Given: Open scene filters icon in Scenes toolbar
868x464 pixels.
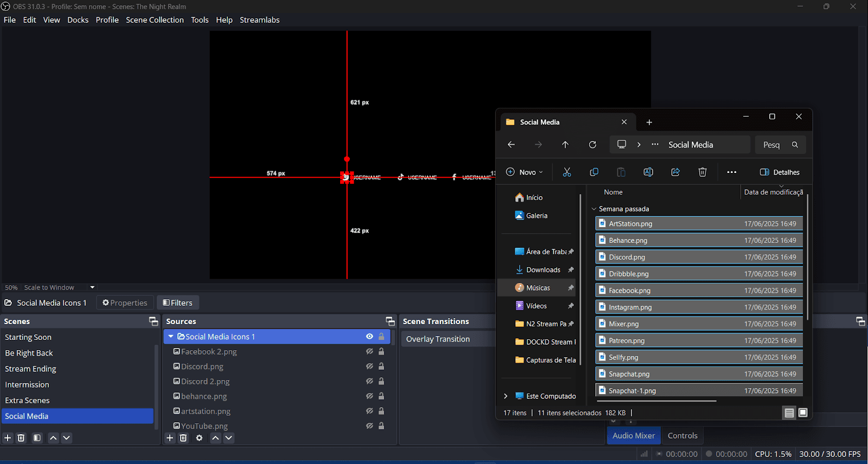Looking at the screenshot, I should click(37, 438).
